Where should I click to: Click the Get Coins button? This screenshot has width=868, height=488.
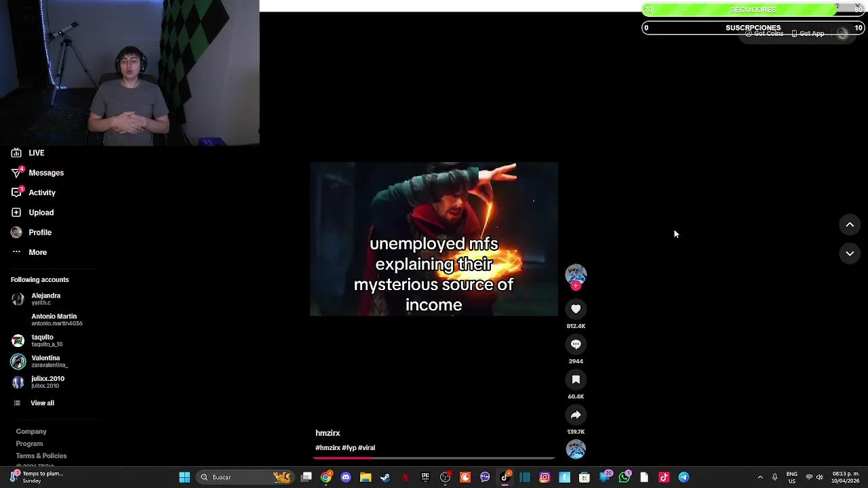764,33
